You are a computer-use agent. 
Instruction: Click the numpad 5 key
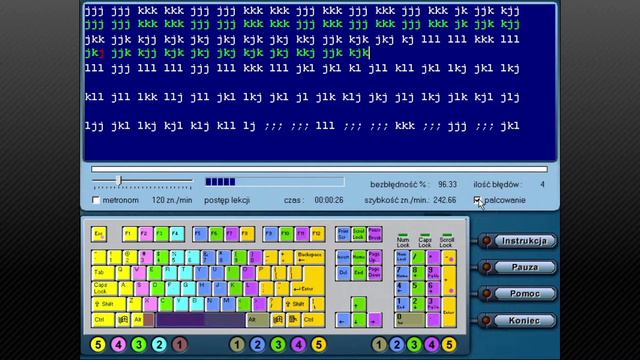click(418, 289)
